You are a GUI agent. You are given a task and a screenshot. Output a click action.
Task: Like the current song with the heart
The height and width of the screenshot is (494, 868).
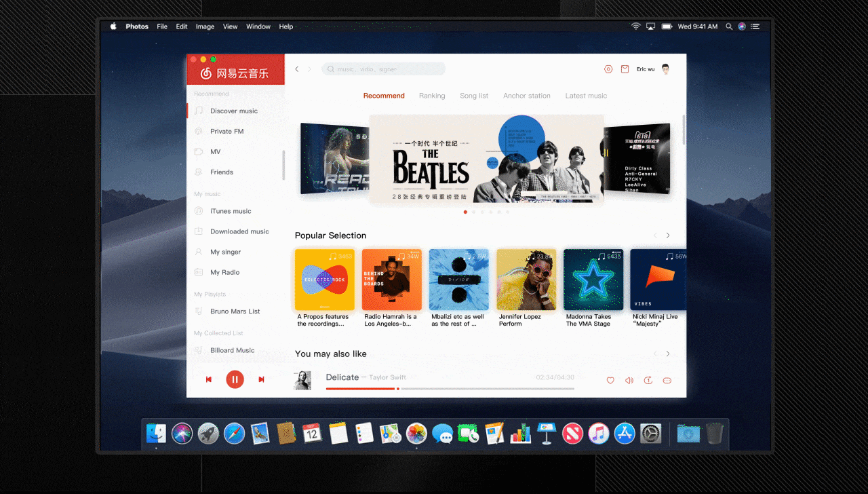(610, 381)
